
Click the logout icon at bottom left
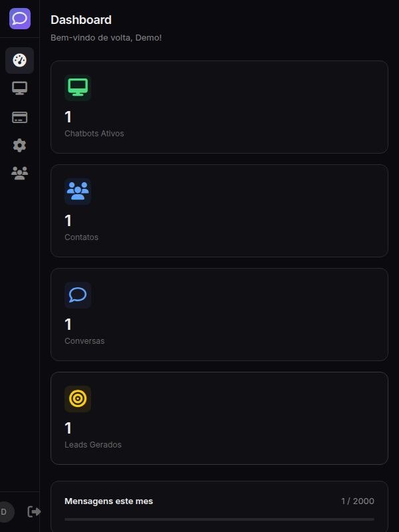[x=33, y=512]
